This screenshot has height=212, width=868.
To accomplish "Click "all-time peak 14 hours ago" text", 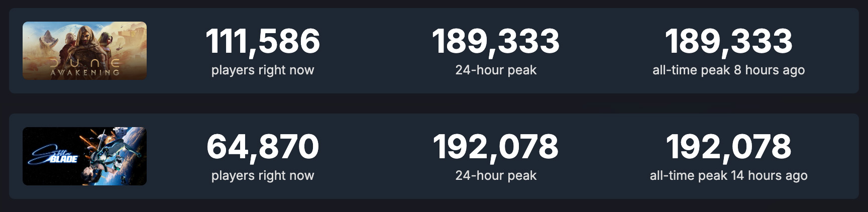I will point(728,176).
